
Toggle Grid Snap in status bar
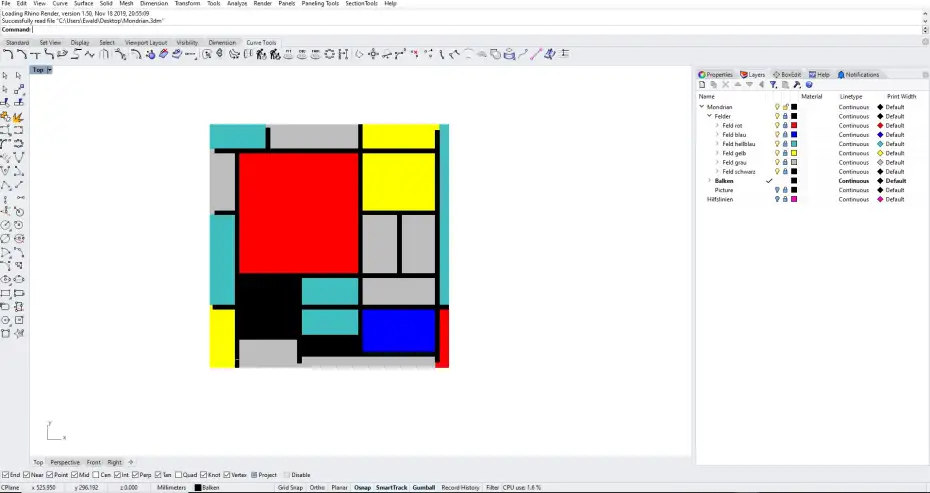290,488
